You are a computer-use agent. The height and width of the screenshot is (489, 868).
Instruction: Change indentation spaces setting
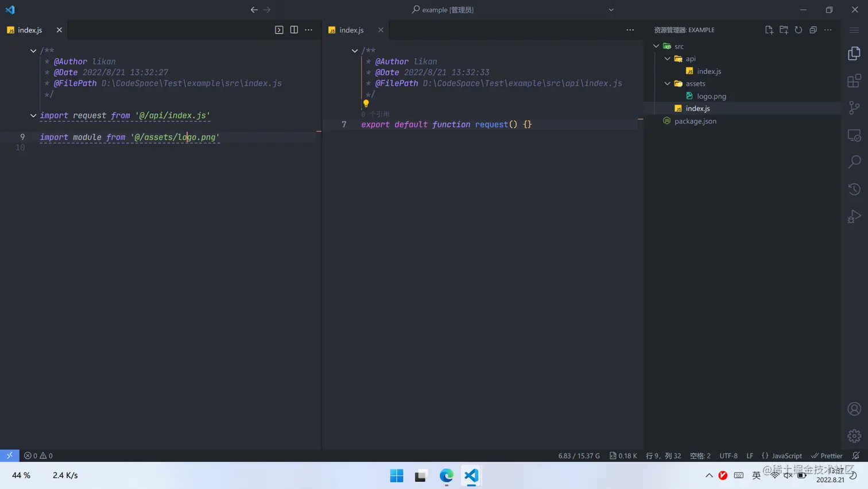(700, 456)
